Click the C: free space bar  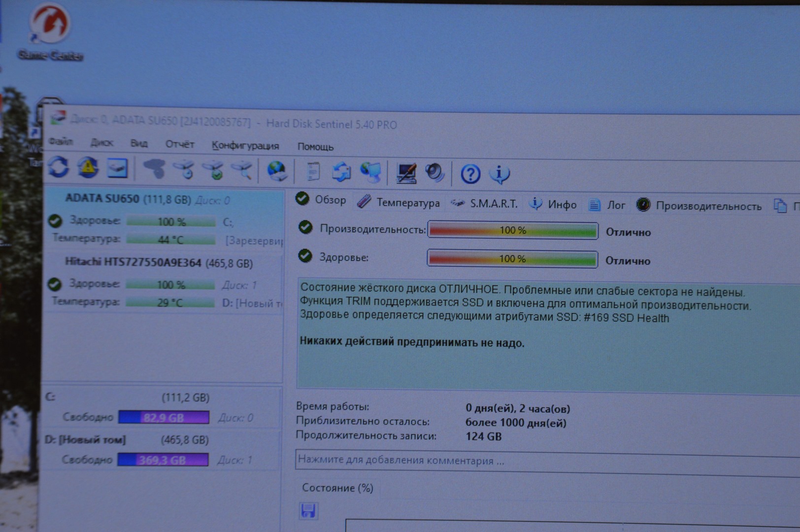[164, 418]
